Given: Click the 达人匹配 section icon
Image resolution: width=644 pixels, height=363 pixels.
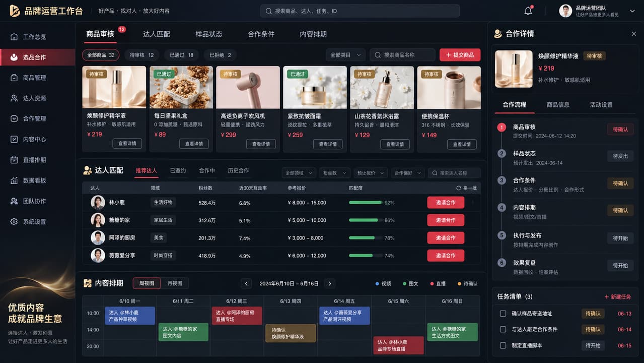Looking at the screenshot, I should coord(88,170).
